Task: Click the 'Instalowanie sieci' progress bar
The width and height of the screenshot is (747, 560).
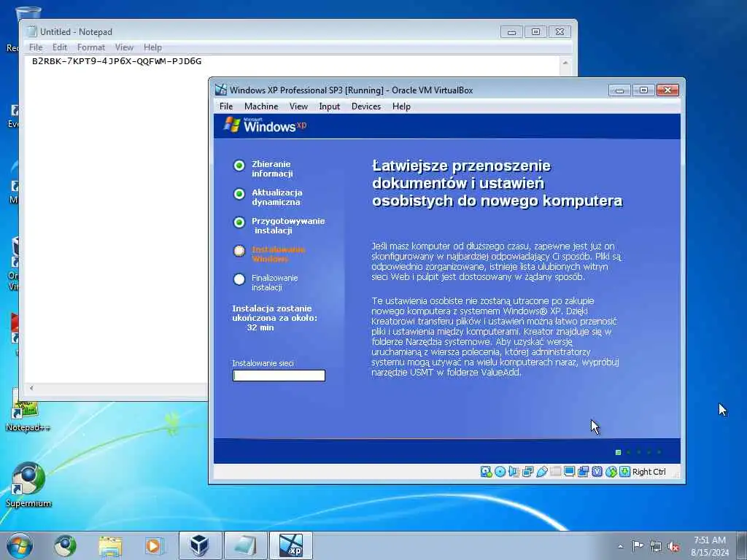Action: pos(279,376)
